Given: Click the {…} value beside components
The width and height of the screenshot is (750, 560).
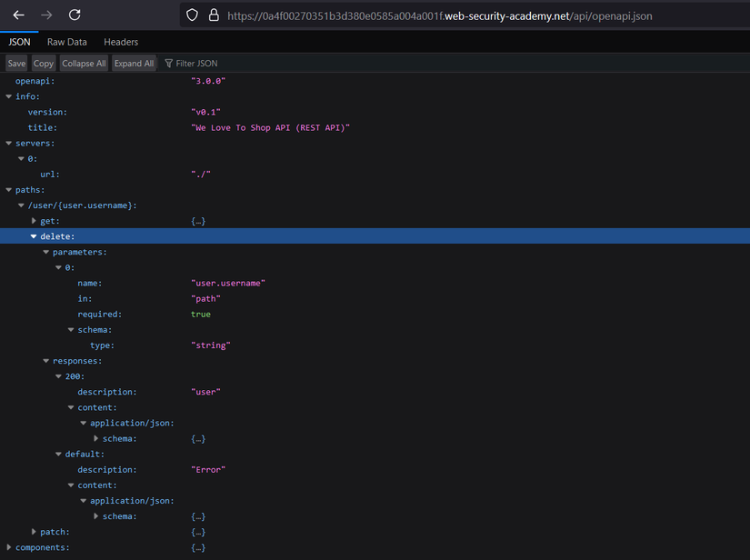Looking at the screenshot, I should [198, 547].
